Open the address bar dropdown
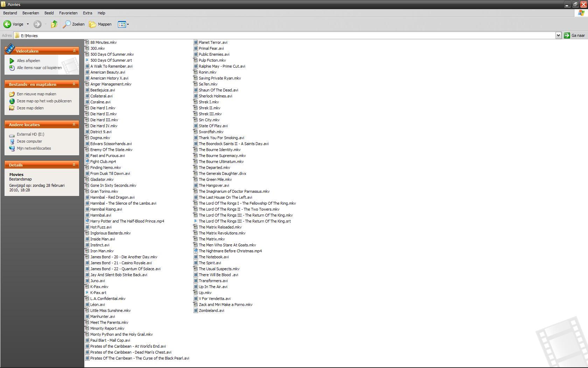Image resolution: width=588 pixels, height=368 pixels. pos(558,35)
